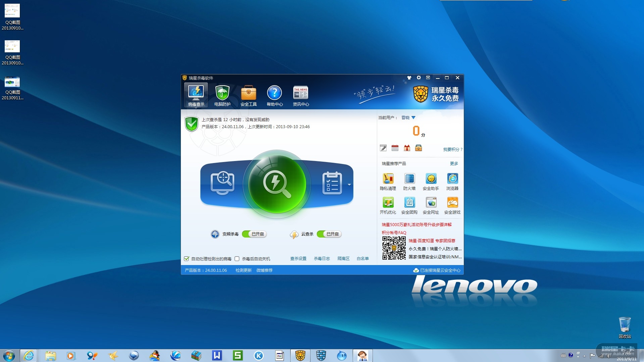
Task: Open the 资讯中心 news tab
Action: pyautogui.click(x=301, y=95)
